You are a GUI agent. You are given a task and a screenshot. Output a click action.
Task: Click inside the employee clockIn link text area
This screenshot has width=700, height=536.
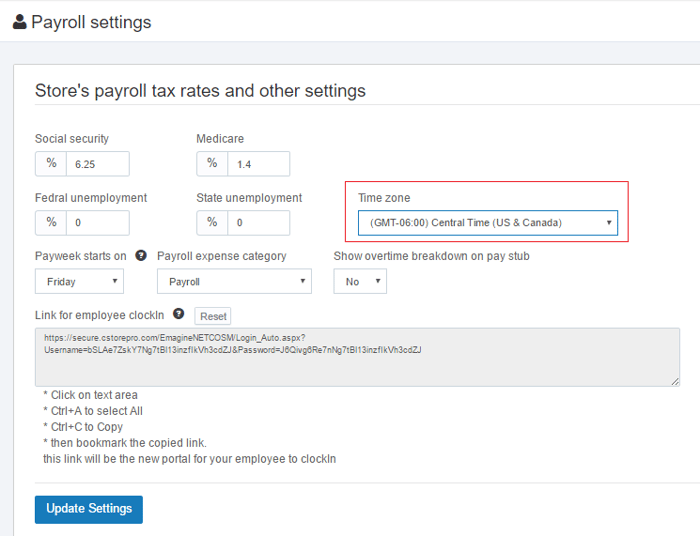click(357, 367)
